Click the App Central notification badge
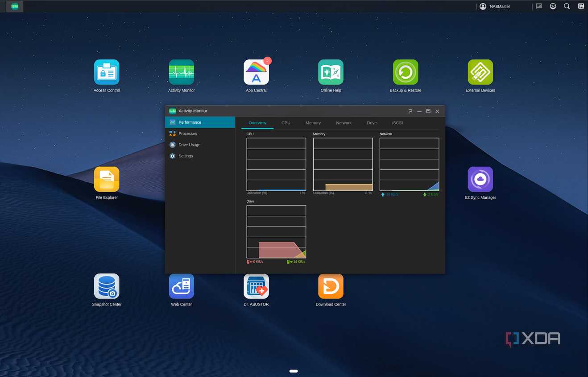Viewport: 588px width, 377px height. [x=267, y=61]
